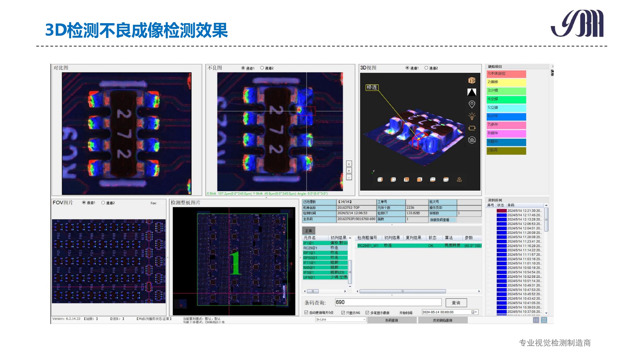
Task: Click the location pin icon in 3D view
Action: click(x=472, y=104)
